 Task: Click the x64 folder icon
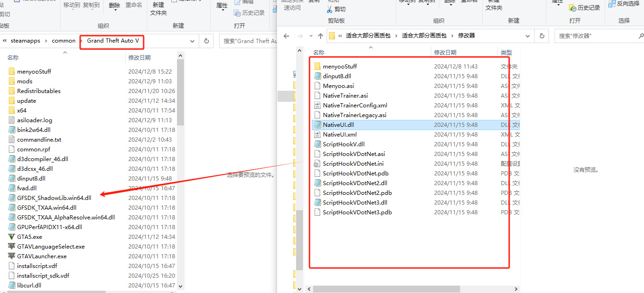click(x=12, y=110)
